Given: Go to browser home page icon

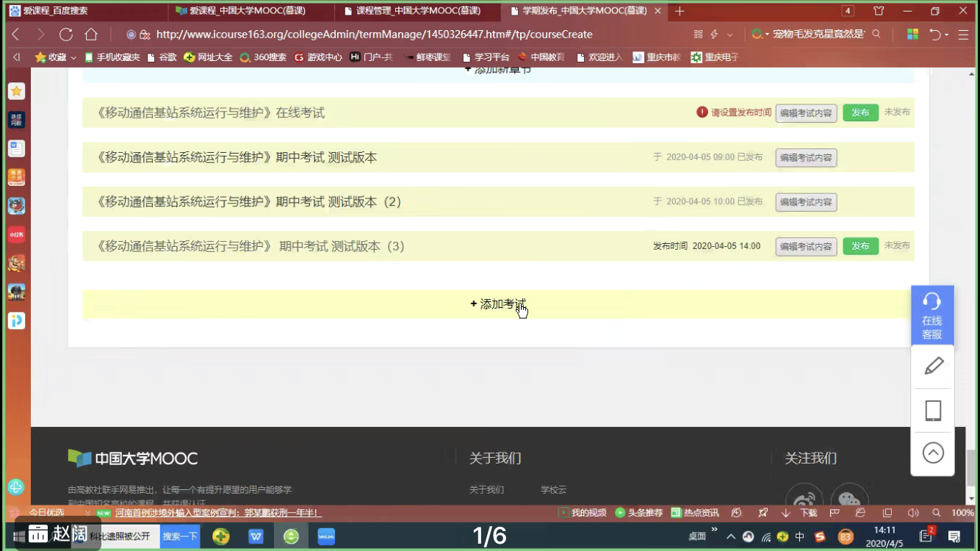Looking at the screenshot, I should coord(91,35).
